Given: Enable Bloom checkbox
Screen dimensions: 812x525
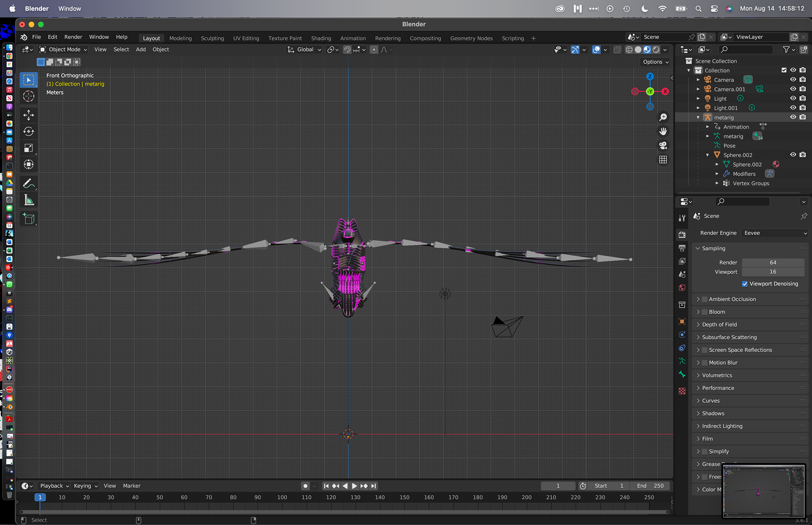Looking at the screenshot, I should (x=705, y=312).
